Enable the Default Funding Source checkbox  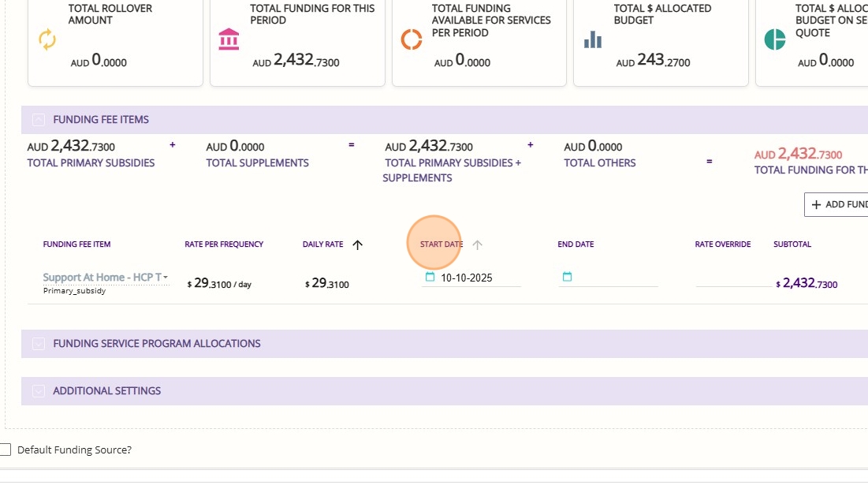click(x=6, y=450)
